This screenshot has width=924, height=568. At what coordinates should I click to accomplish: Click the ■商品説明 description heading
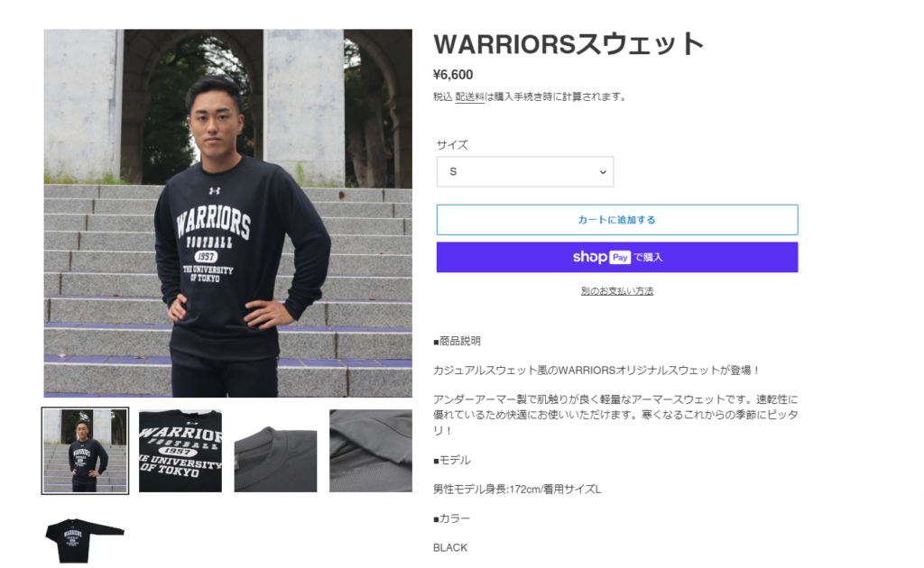pos(457,341)
